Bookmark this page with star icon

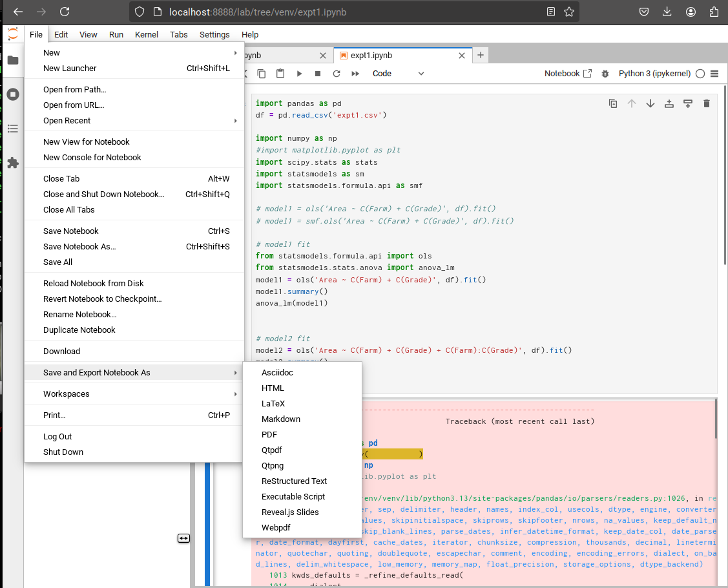click(x=569, y=12)
